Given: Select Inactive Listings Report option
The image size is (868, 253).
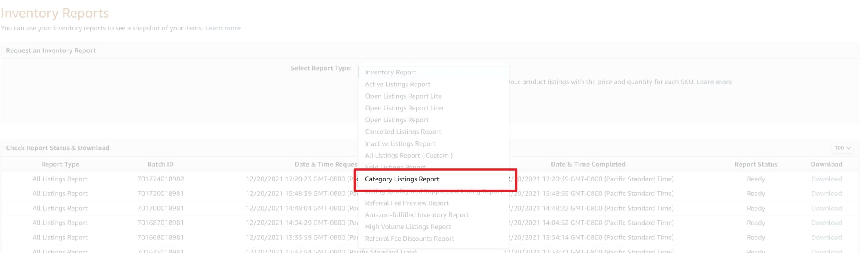Looking at the screenshot, I should (x=400, y=143).
